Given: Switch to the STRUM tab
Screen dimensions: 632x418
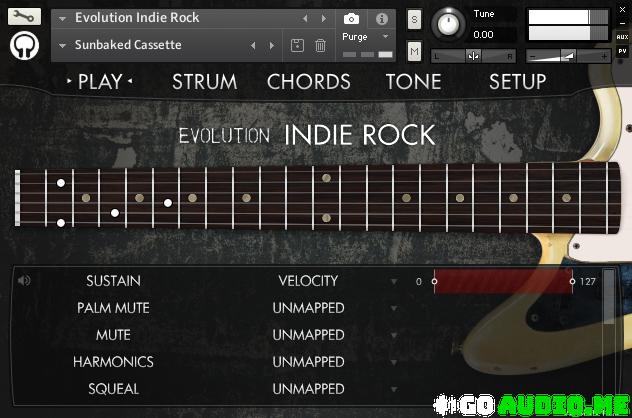Looking at the screenshot, I should [204, 82].
